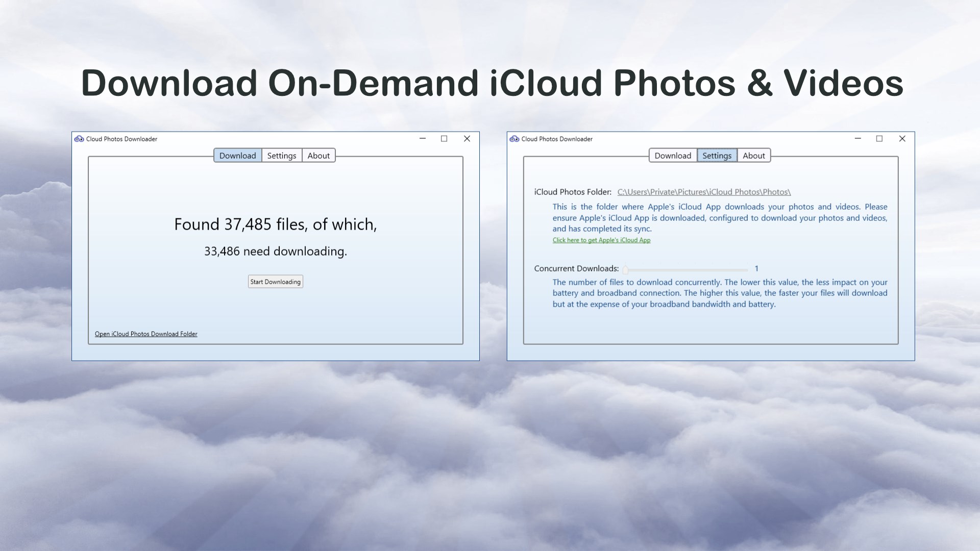Minimize the right Cloud Photos Downloader window
980x551 pixels.
coord(857,139)
